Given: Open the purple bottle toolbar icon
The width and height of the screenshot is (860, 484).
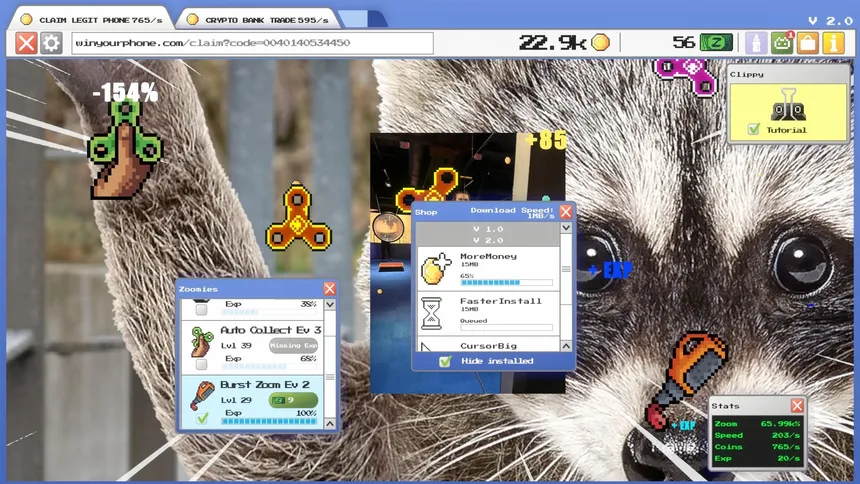Looking at the screenshot, I should pos(756,43).
